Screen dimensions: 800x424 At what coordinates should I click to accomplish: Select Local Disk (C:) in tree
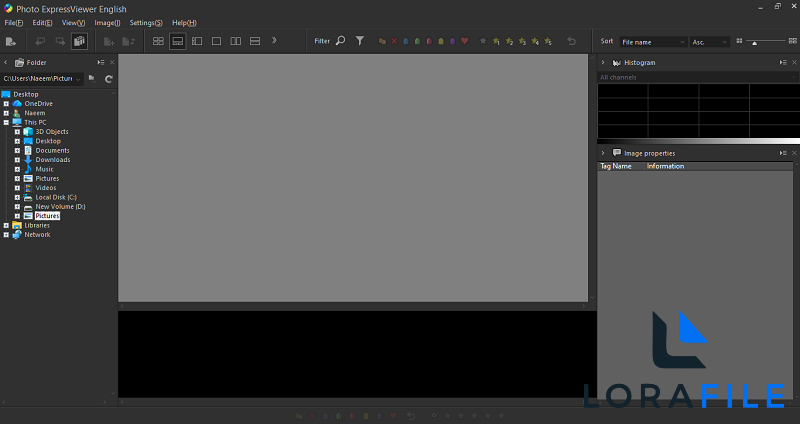coord(56,197)
